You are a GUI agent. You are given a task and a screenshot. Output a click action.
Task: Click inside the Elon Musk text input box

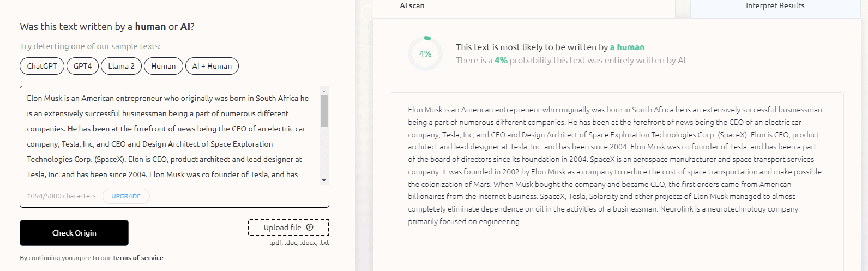[169, 136]
